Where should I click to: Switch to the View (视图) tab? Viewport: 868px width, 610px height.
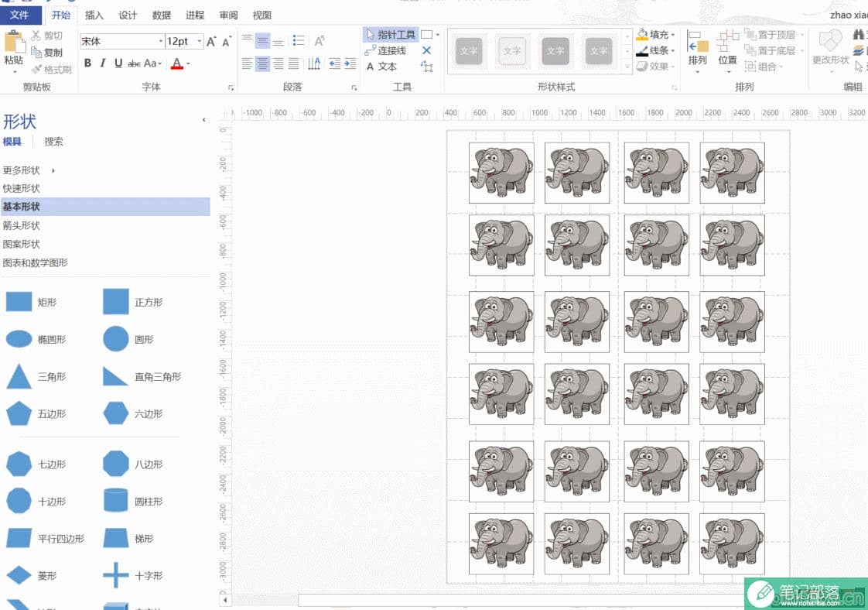(261, 15)
